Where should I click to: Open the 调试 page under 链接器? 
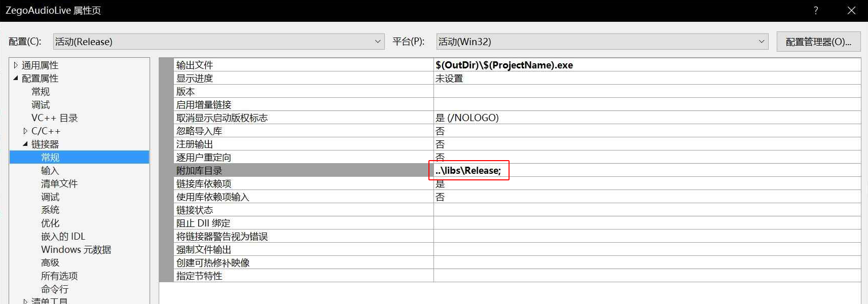coord(50,197)
